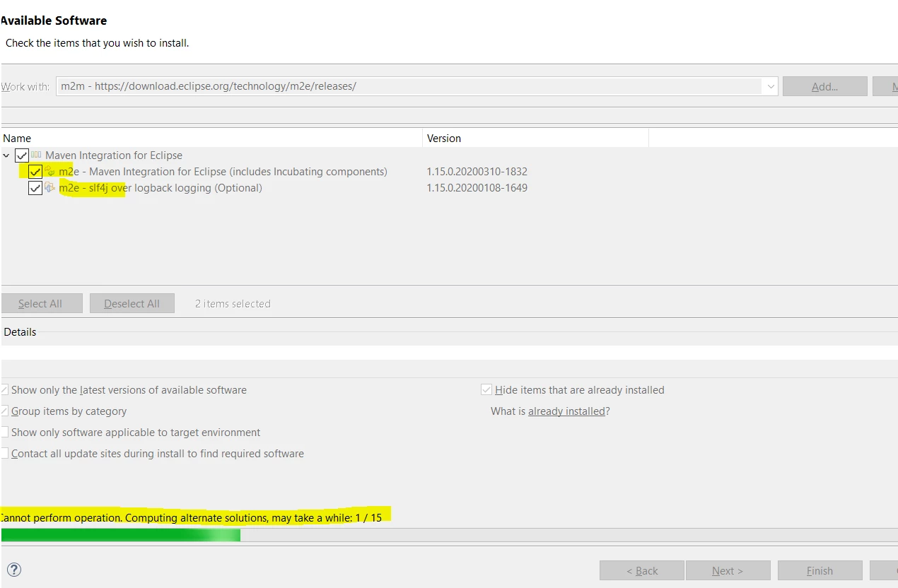Click the green progress bar

click(x=121, y=535)
